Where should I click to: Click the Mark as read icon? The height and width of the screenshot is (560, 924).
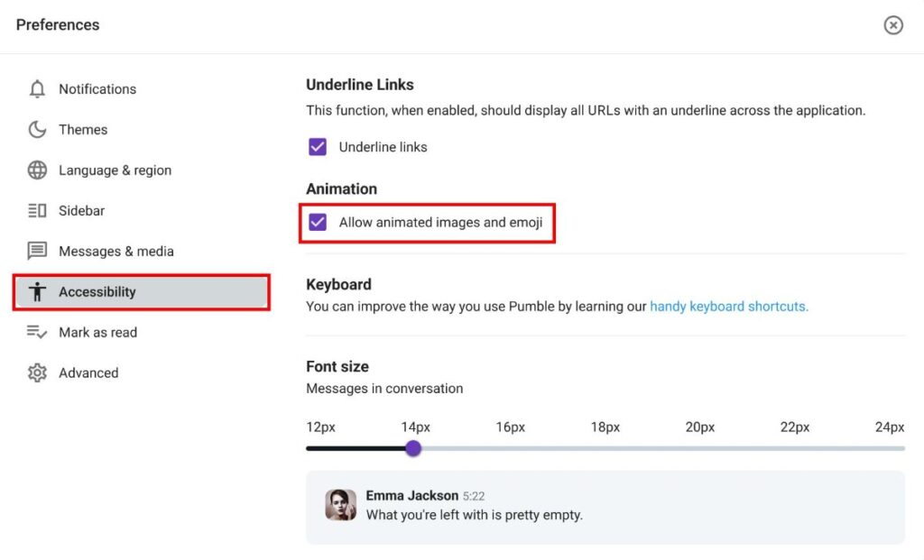pos(37,332)
